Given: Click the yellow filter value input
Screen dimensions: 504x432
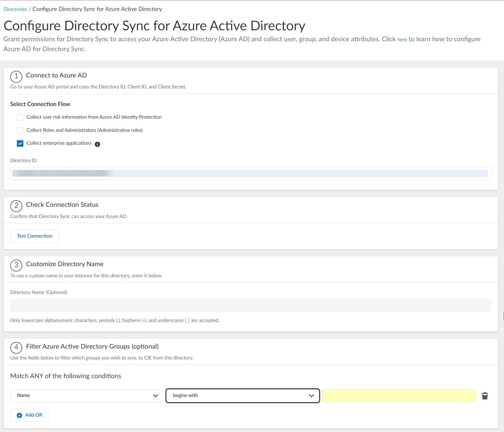Looking at the screenshot, I should (x=398, y=396).
